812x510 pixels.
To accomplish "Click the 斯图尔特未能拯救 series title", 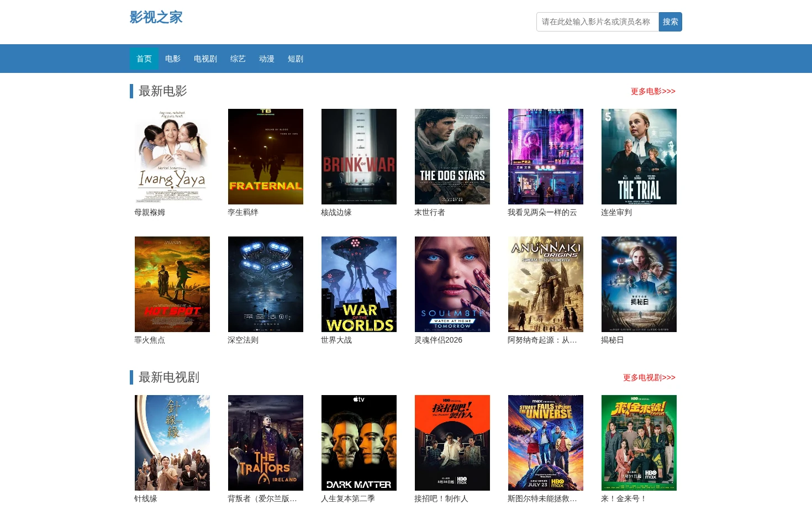I will [542, 498].
